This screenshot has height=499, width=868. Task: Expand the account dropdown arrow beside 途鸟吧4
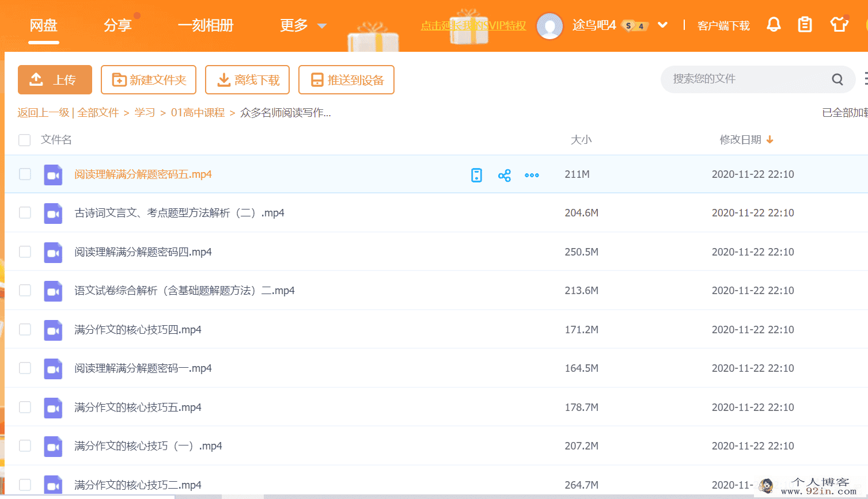[662, 25]
